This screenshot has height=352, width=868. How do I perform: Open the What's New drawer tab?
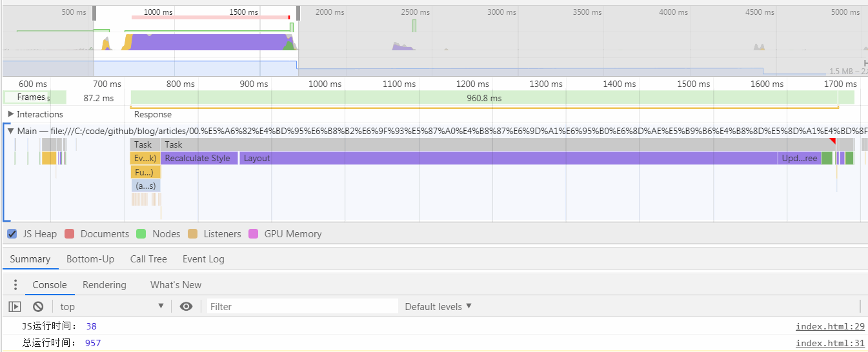click(176, 284)
